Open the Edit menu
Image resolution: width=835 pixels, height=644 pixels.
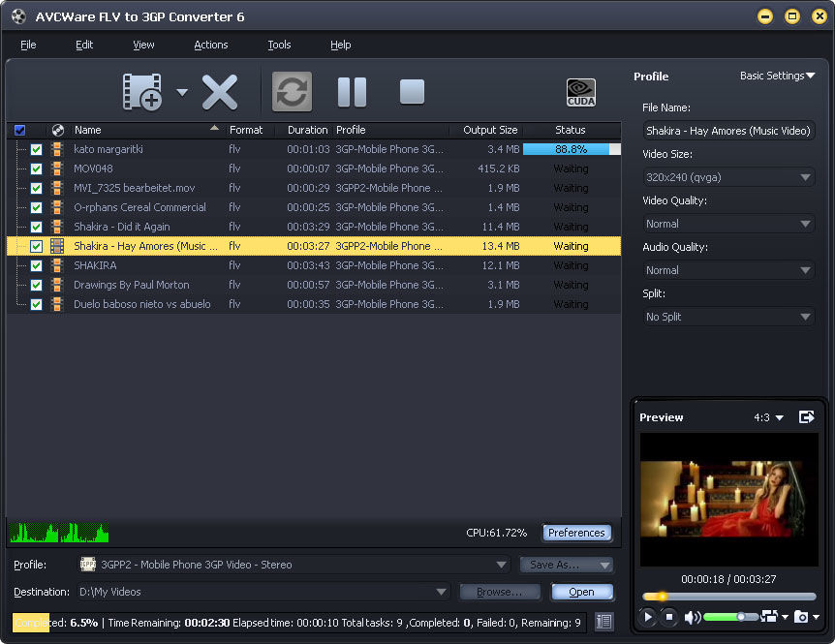(84, 45)
